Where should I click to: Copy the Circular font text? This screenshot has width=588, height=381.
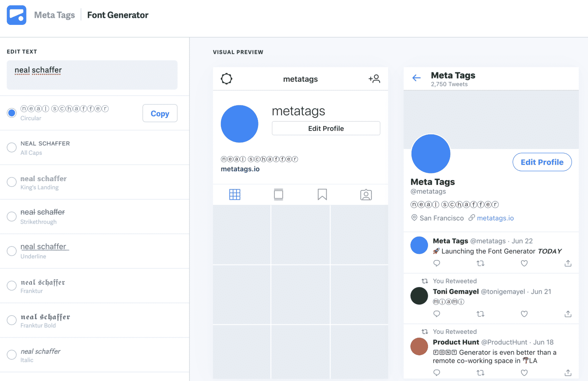click(x=160, y=113)
